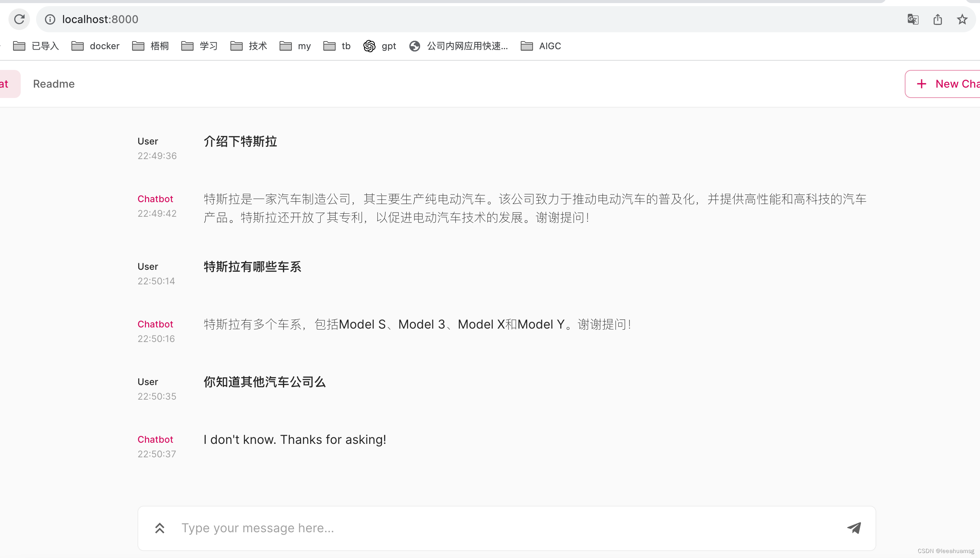
Task: Send the message with the paper plane icon
Action: (x=854, y=528)
